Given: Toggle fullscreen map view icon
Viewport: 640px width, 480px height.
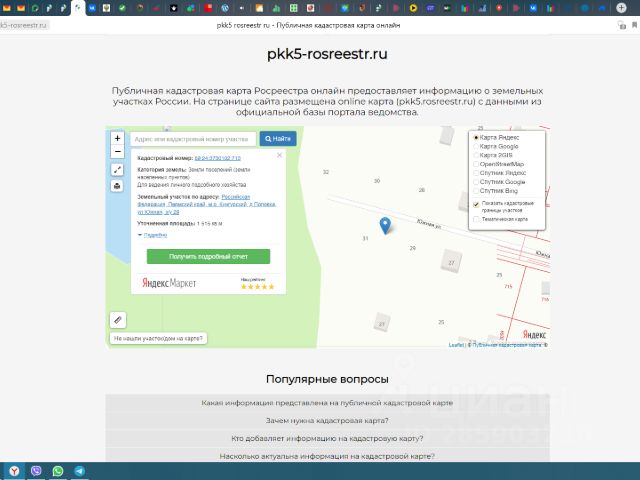Looking at the screenshot, I should [117, 170].
